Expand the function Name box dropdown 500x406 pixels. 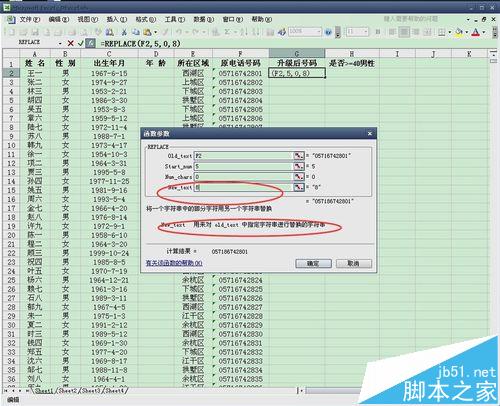click(60, 43)
